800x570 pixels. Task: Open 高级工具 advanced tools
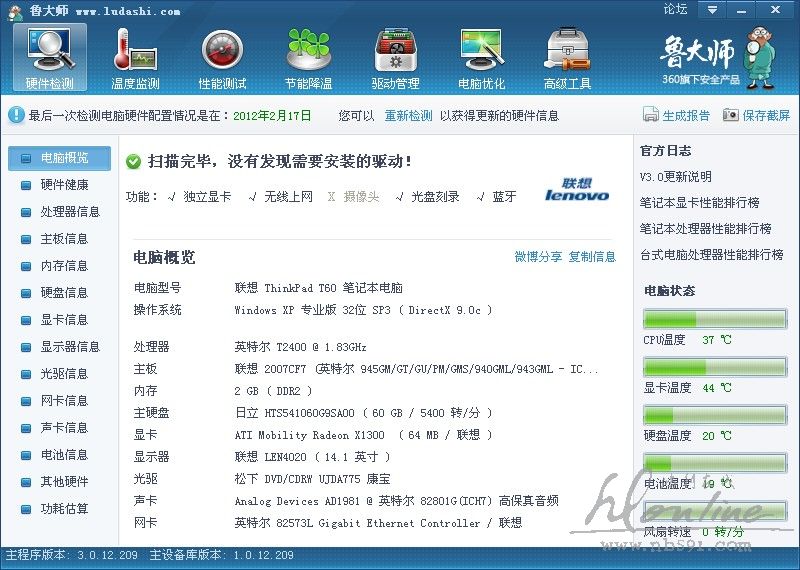tap(567, 58)
